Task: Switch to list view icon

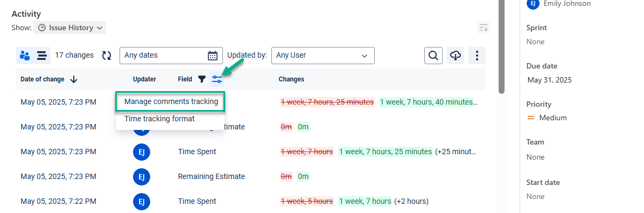Action: 42,56
